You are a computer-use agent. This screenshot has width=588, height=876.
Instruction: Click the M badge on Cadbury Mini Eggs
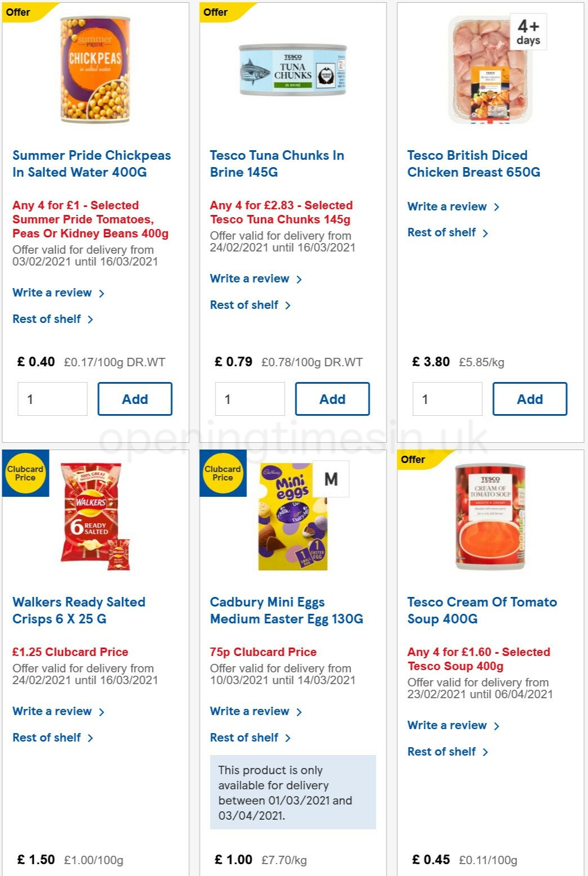[332, 479]
